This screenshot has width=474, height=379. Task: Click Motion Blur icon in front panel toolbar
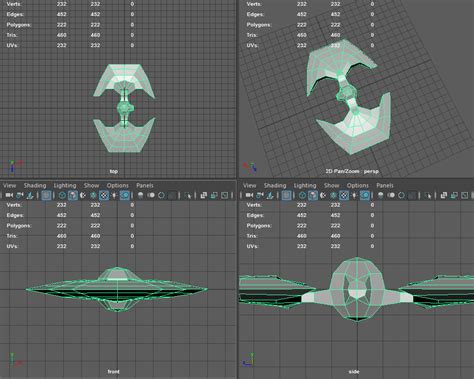click(151, 195)
